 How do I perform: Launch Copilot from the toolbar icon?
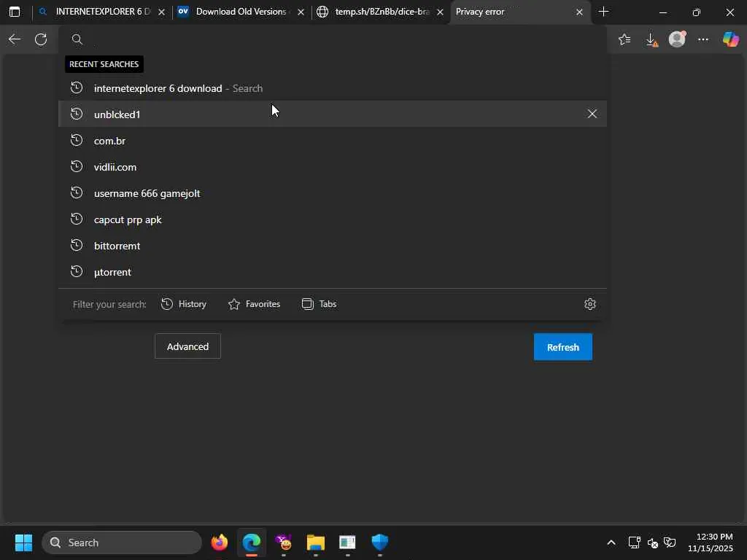pos(730,39)
